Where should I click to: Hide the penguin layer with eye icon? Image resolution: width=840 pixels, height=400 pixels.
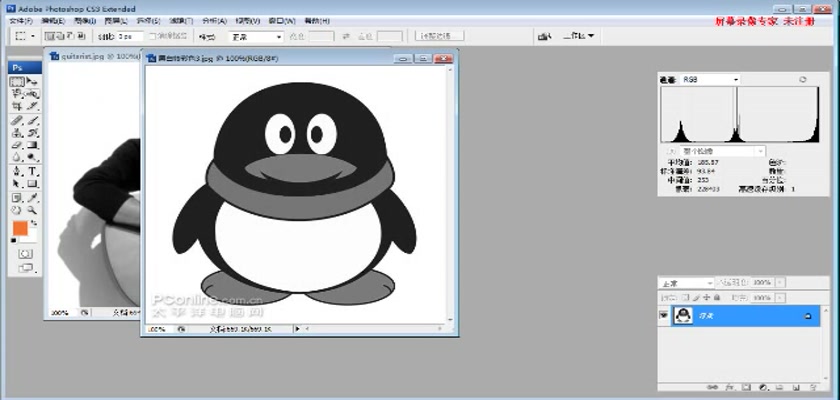point(663,316)
